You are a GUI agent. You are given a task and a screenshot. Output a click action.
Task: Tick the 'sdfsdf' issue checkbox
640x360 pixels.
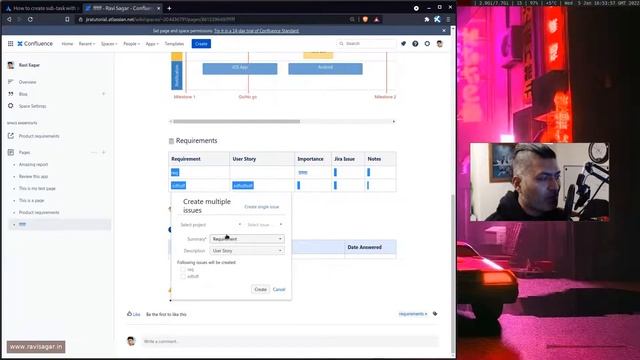(x=183, y=276)
